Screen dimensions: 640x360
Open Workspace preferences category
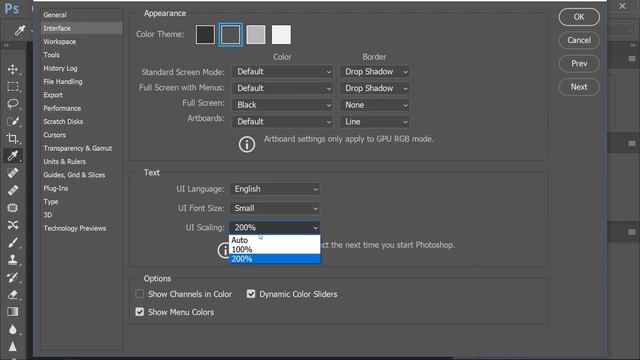[x=81, y=42]
